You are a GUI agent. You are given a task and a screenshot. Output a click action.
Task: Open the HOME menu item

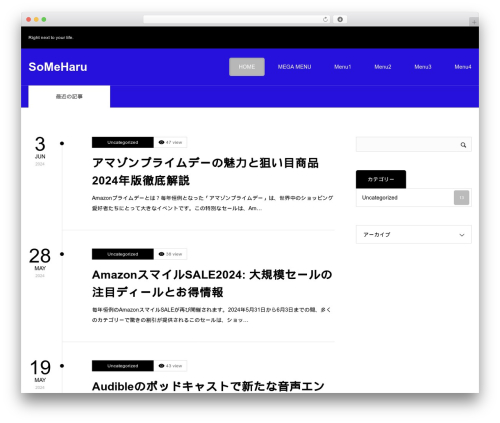[247, 67]
